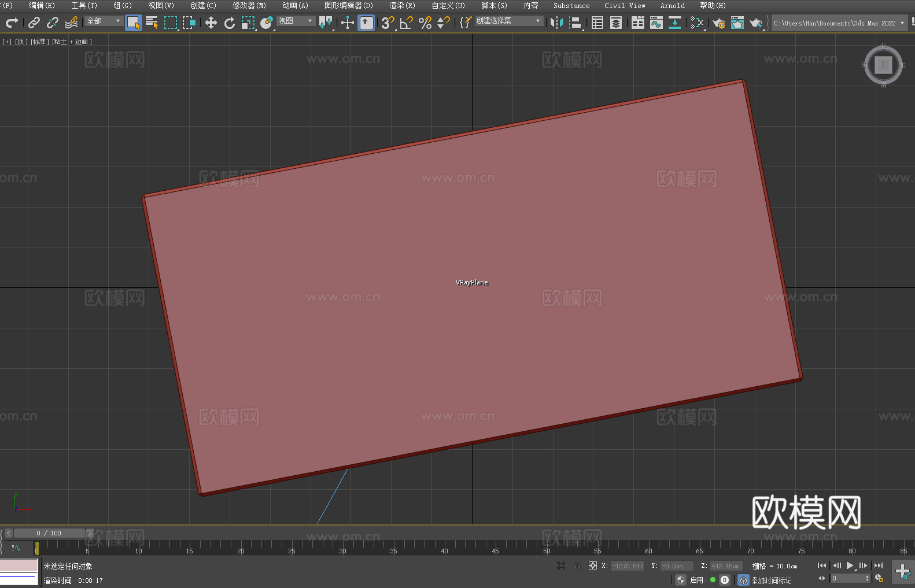
Task: Open the Scene Explorer toggle
Action: [x=597, y=23]
